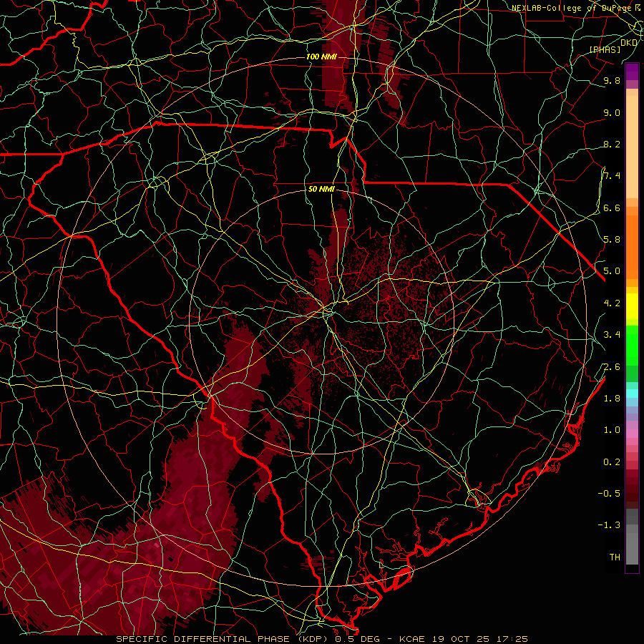This screenshot has height=644, width=644.
Task: Click the "DKD" product label
Action: point(629,43)
